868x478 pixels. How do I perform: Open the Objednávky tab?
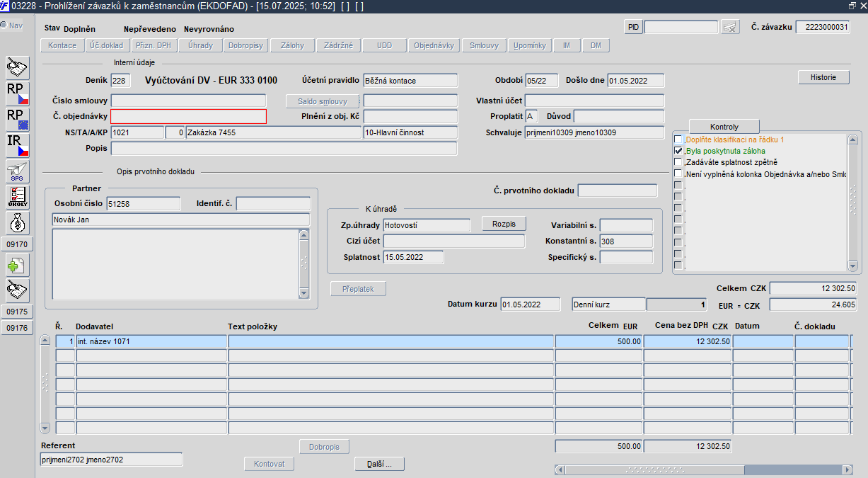pos(434,45)
